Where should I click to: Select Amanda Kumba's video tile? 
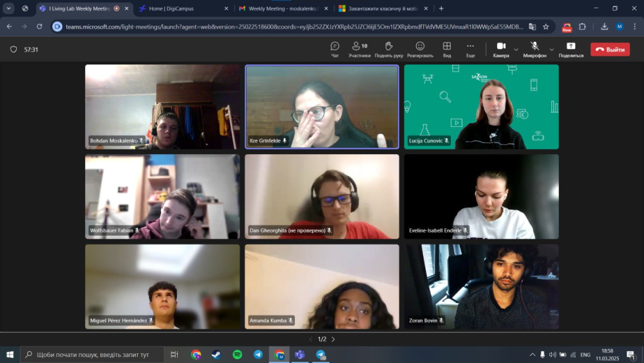[321, 286]
